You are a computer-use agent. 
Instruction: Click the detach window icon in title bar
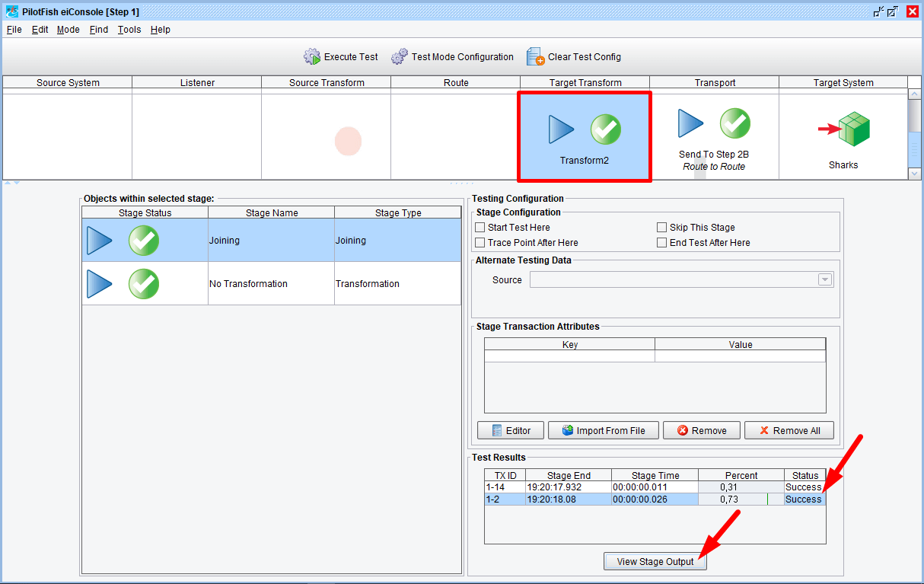coord(878,11)
